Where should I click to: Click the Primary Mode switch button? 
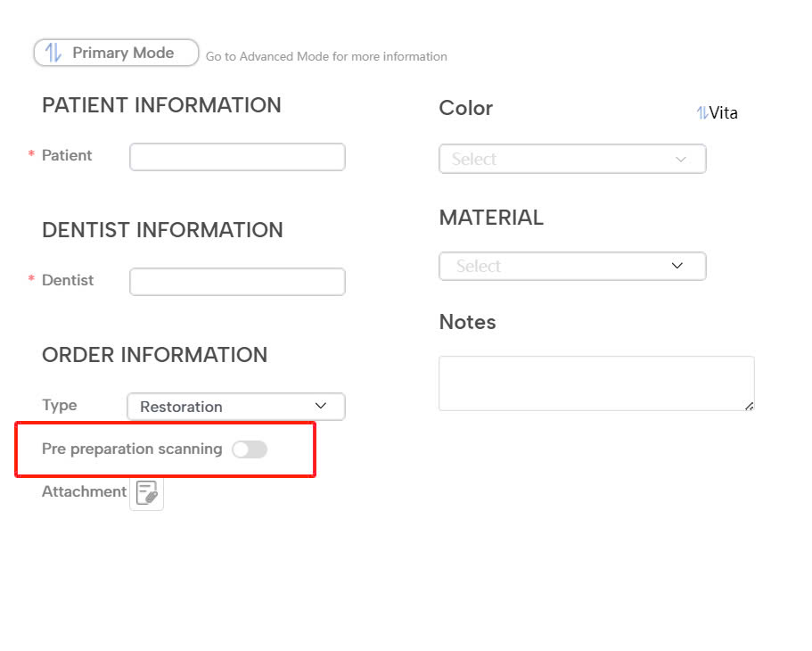click(117, 53)
